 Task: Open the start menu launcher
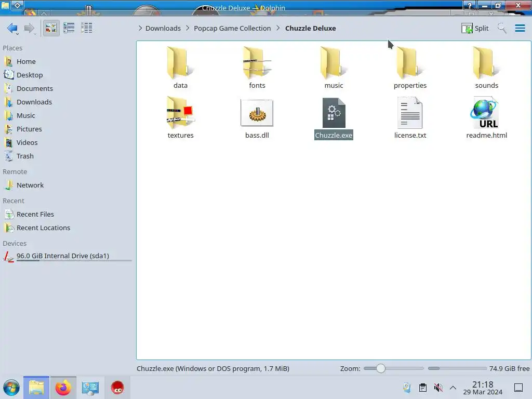[11, 388]
